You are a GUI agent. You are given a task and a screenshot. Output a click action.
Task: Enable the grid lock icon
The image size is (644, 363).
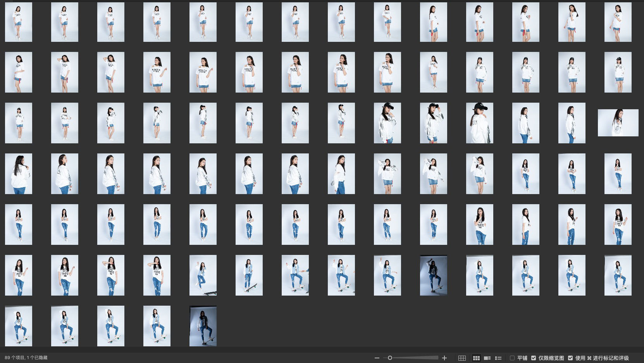(x=462, y=358)
